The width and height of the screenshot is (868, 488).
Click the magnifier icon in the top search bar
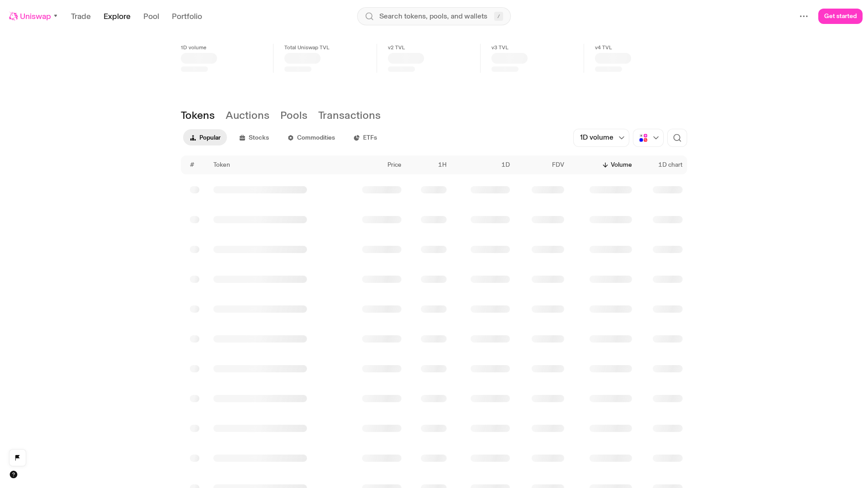click(x=369, y=16)
